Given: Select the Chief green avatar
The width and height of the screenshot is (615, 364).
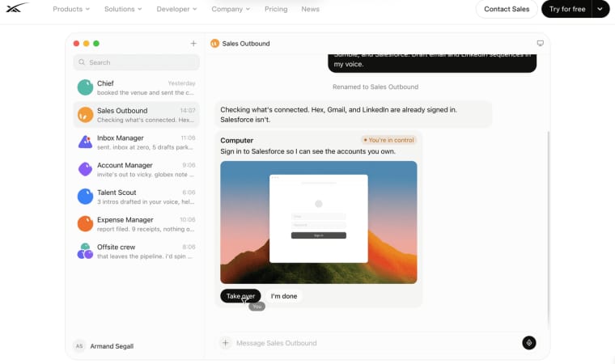Looking at the screenshot, I should pyautogui.click(x=85, y=87).
